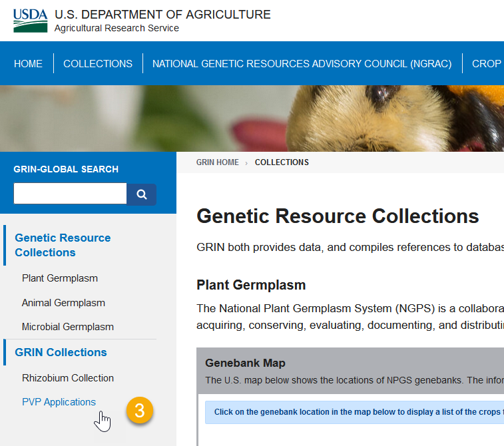Screen dimensions: 504x446
Task: Open the COLLECTIONS menu item
Action: point(98,64)
